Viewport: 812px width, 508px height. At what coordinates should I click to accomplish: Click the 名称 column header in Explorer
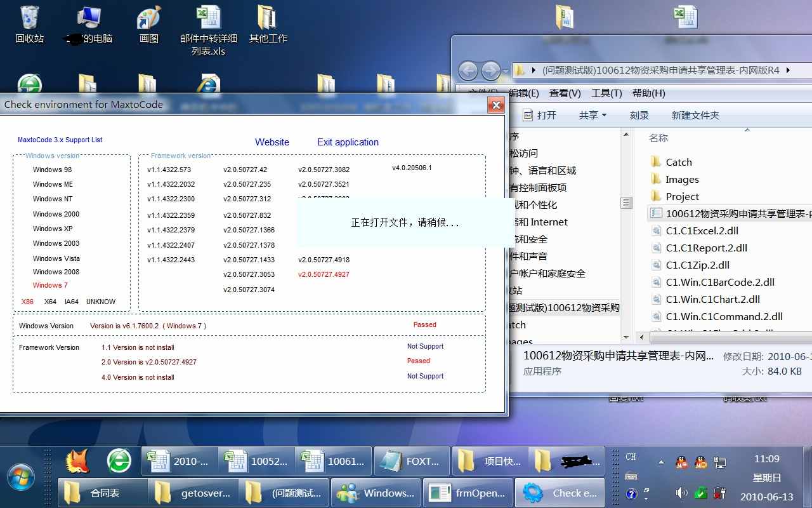(658, 138)
